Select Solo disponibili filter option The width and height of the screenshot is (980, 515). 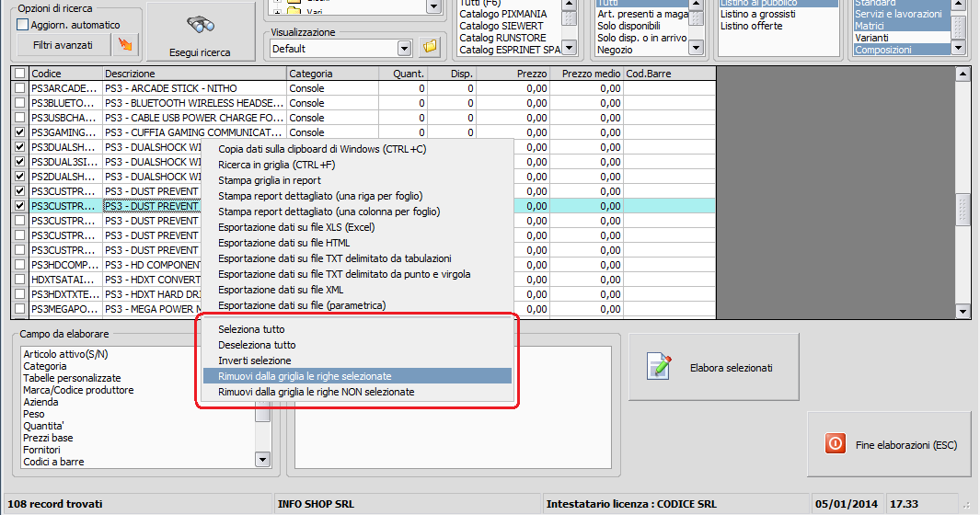tap(628, 26)
